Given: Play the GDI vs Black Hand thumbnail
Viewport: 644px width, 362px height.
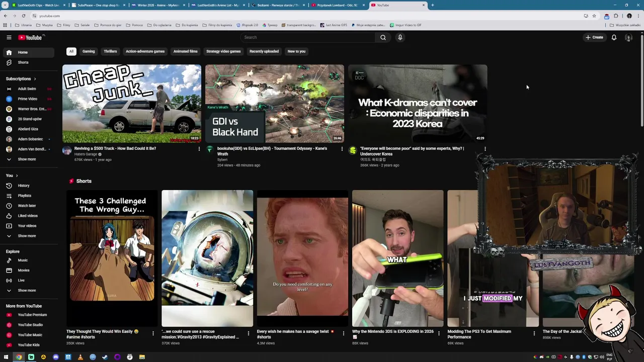Looking at the screenshot, I should (x=275, y=104).
